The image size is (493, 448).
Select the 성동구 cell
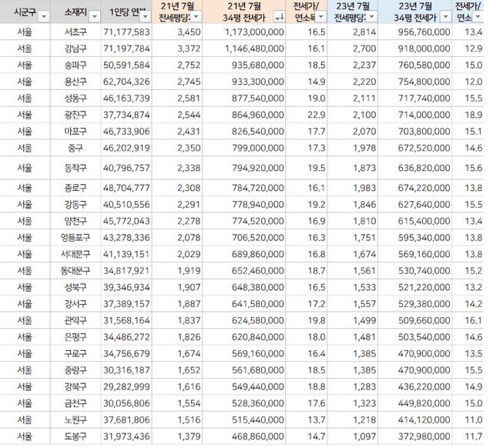(x=75, y=99)
